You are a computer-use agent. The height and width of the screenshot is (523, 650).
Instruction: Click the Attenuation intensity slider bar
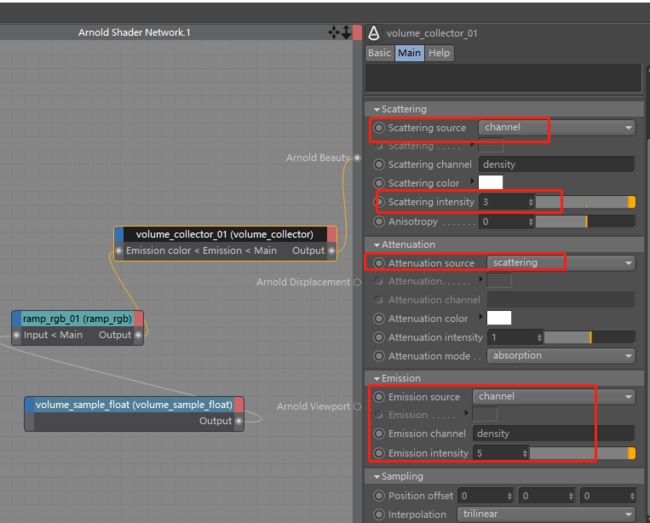589,338
